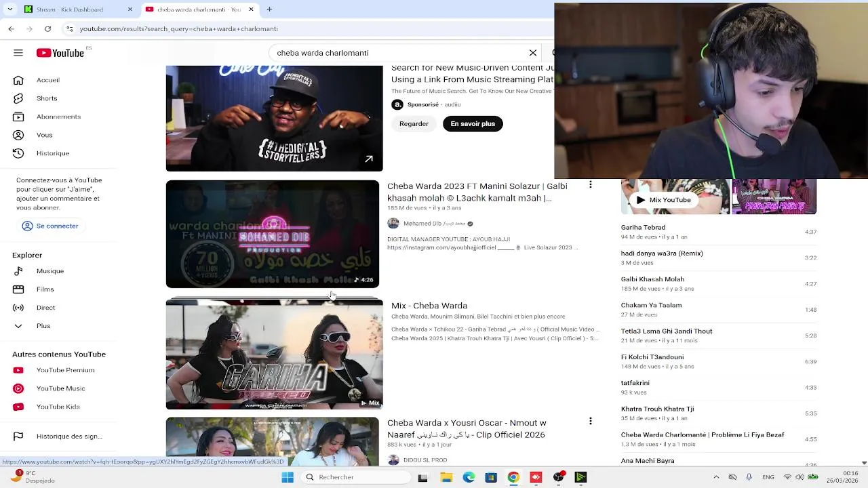
Task: View site information icon in address bar
Action: point(70,29)
